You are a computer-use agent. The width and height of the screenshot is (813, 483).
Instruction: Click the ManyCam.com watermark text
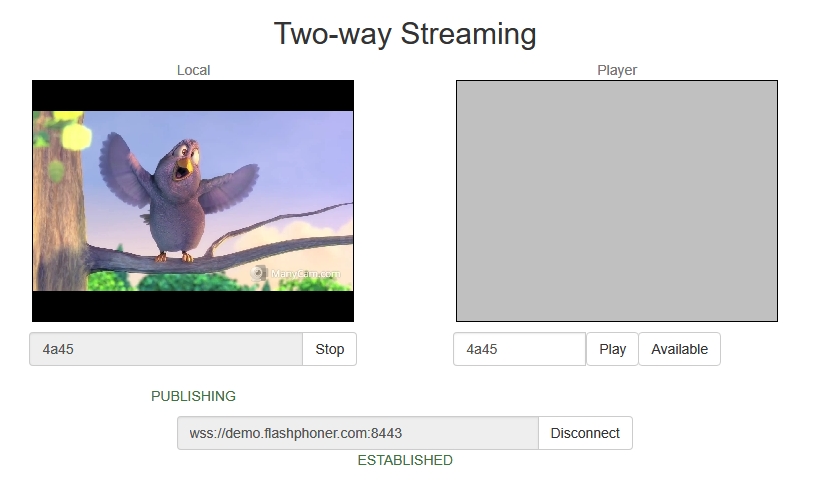(305, 274)
